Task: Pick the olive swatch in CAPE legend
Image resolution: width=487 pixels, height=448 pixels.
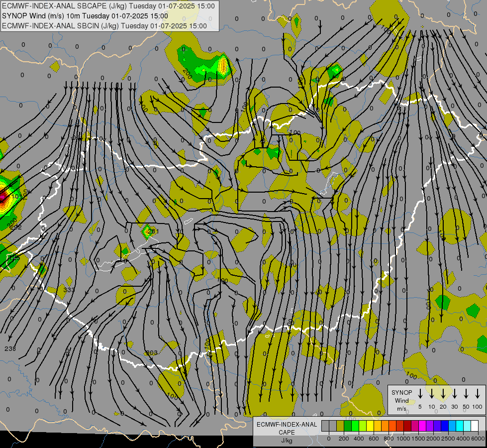Action: (340, 426)
